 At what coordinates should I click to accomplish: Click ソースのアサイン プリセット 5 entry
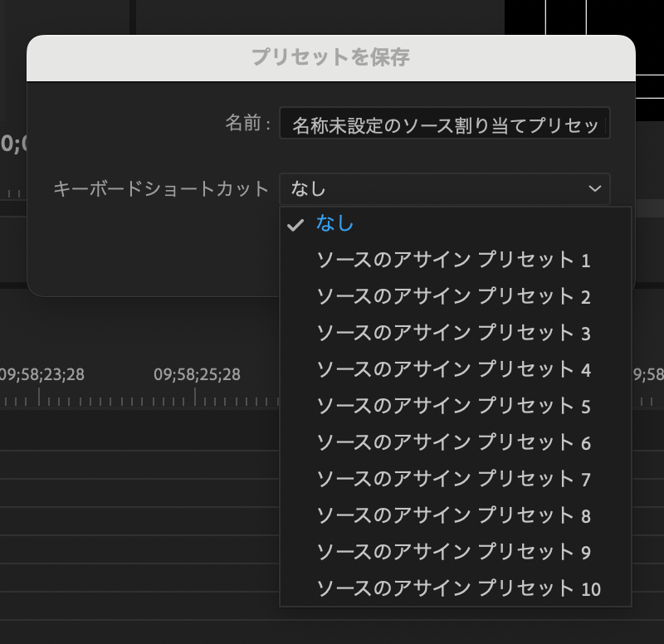coord(453,407)
